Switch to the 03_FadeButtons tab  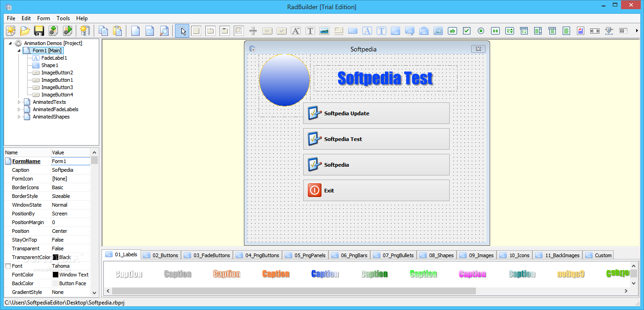(207, 255)
